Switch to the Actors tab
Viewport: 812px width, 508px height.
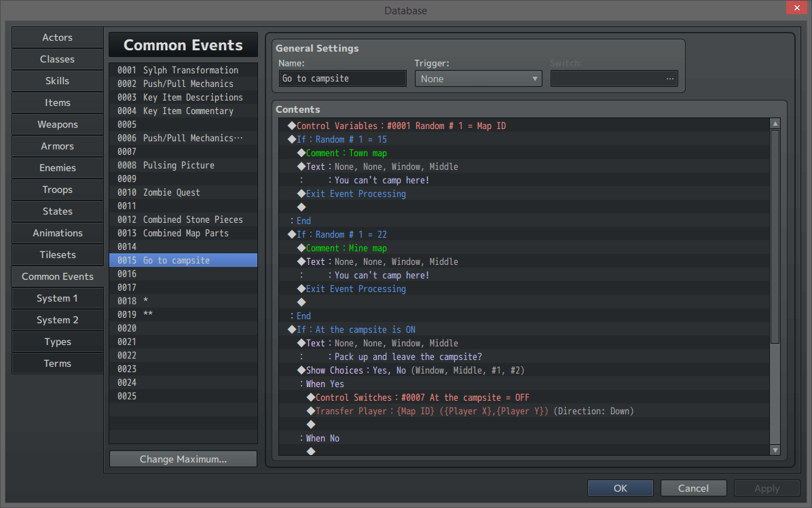(58, 37)
